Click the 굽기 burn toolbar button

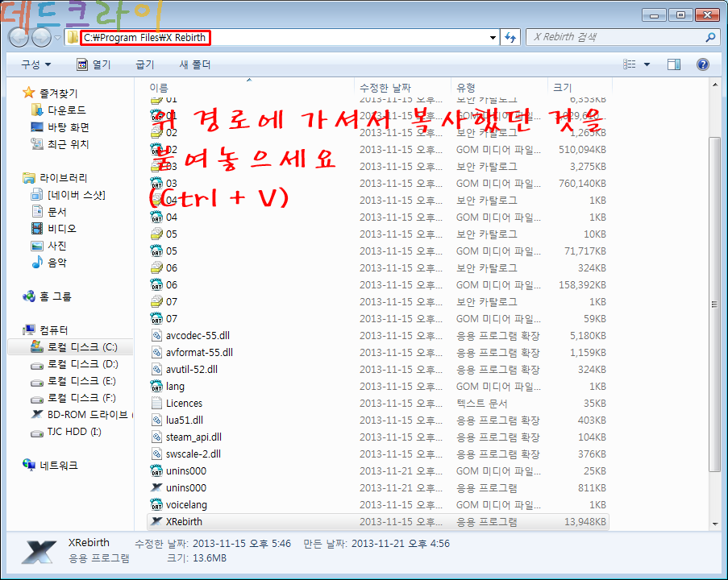tap(145, 64)
